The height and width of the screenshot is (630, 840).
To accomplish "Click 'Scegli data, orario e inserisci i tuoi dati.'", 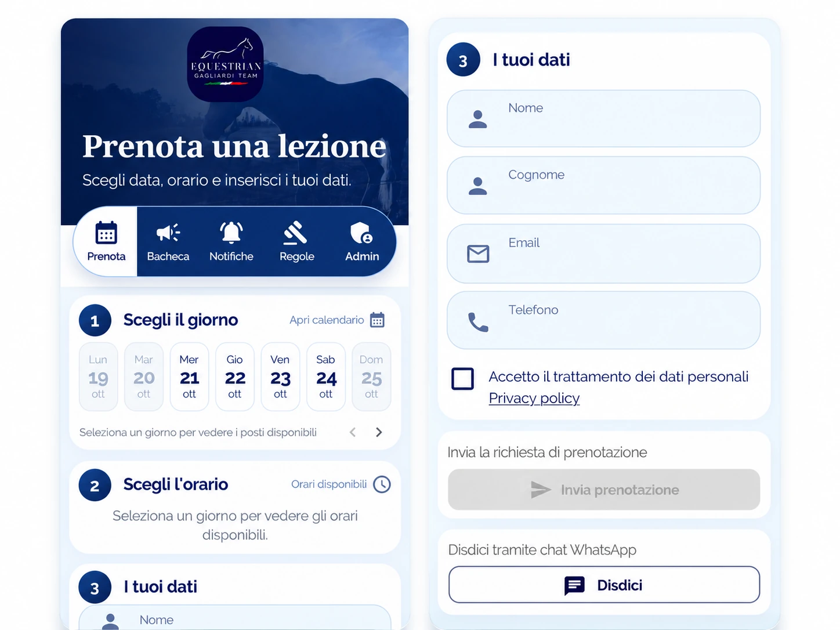I will click(x=217, y=180).
